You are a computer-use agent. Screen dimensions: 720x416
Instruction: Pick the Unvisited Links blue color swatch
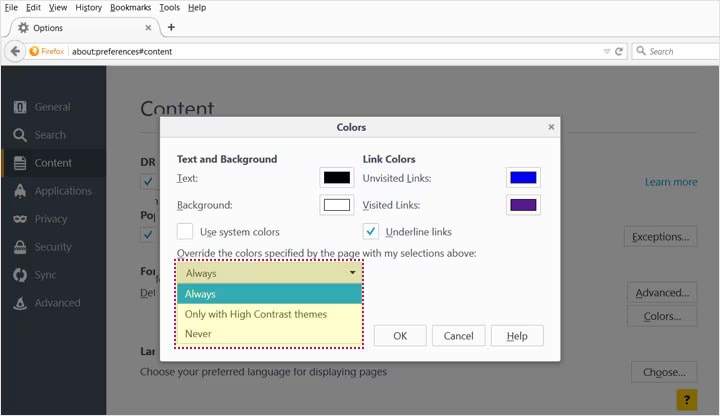523,178
